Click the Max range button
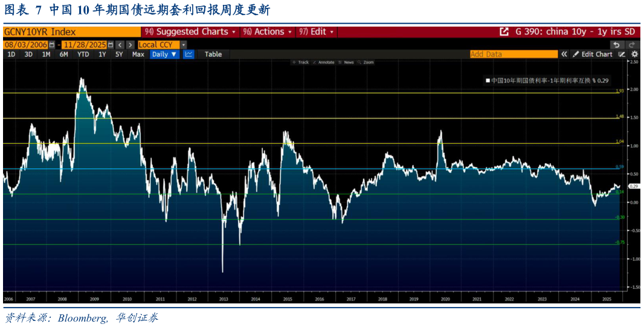 point(138,54)
